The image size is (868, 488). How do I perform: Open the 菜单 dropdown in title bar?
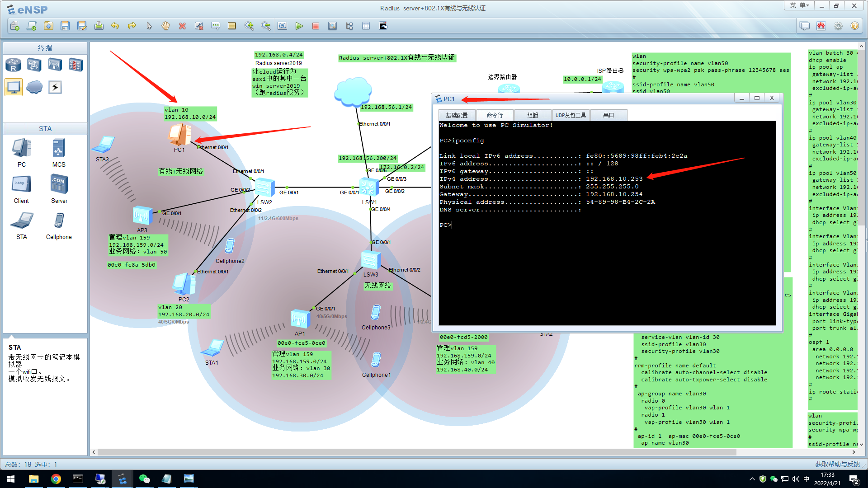pyautogui.click(x=799, y=5)
